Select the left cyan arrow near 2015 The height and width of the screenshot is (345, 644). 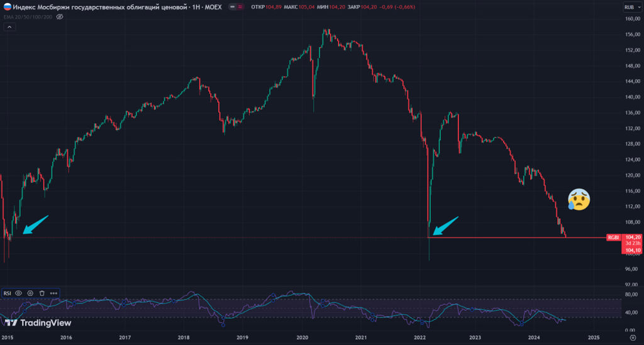pyautogui.click(x=35, y=224)
